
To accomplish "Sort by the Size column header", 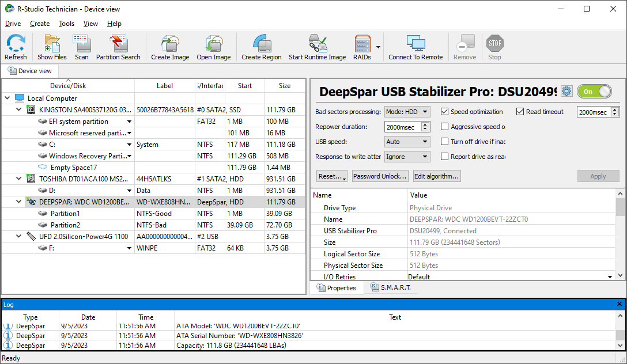I will [x=284, y=85].
